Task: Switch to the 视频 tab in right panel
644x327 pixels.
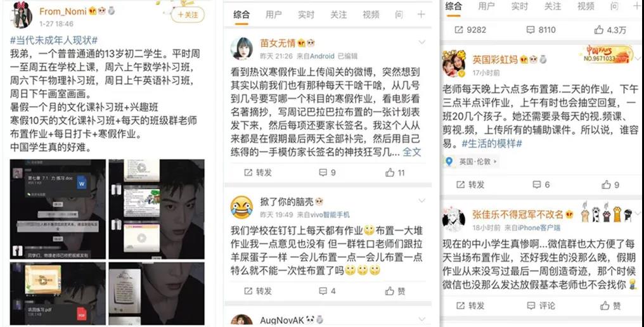Action: point(586,6)
